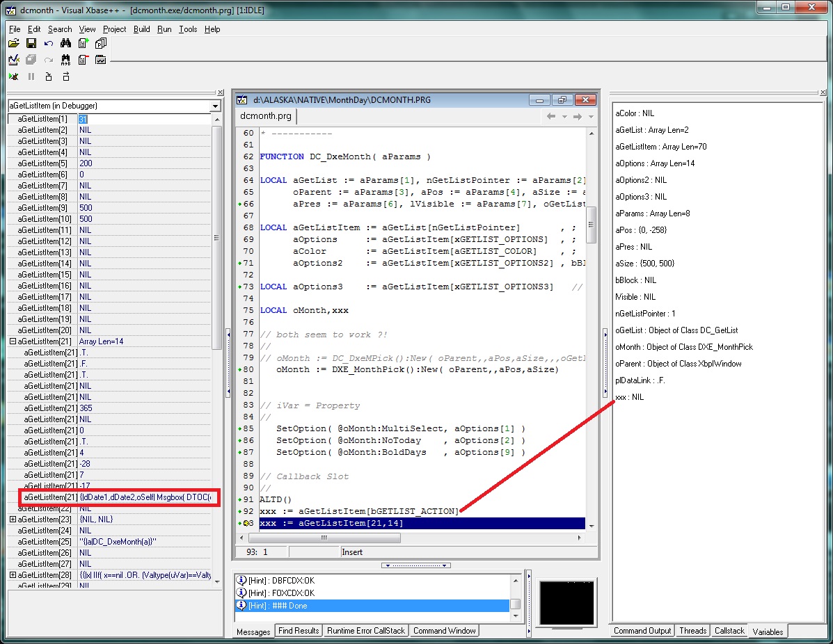Open the aGetListItem (in Debugger) dropdown

tap(215, 106)
